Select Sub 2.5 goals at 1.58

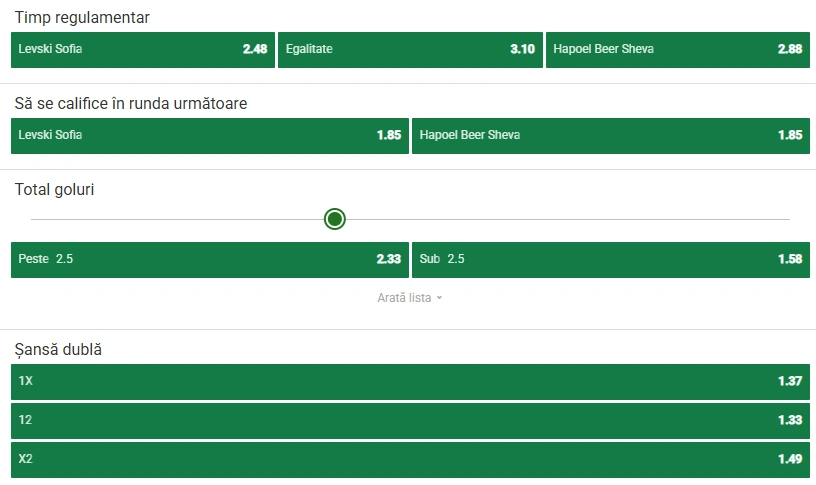pyautogui.click(x=611, y=259)
